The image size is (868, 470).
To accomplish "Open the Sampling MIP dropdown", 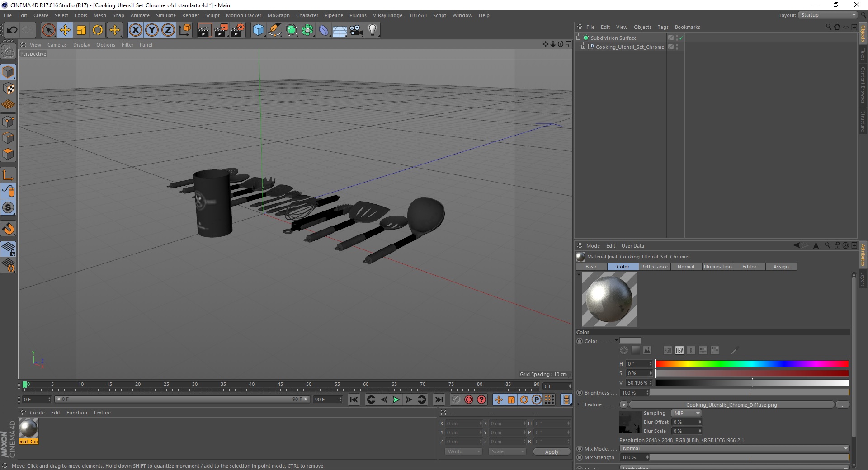I will 686,413.
